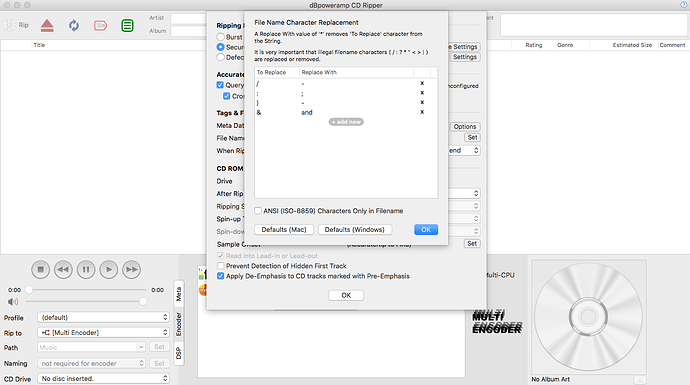Remove the '/' replacement row

[x=422, y=83]
